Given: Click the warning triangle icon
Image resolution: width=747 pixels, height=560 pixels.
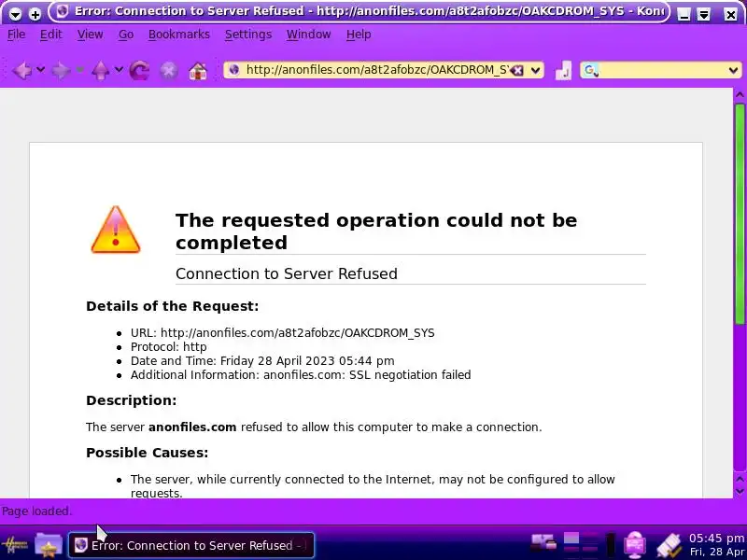Looking at the screenshot, I should coord(115,230).
